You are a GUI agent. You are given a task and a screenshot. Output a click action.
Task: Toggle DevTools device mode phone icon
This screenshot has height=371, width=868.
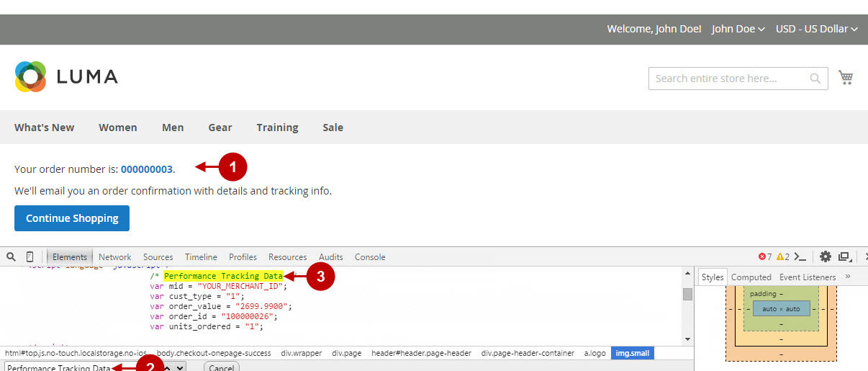pos(30,256)
